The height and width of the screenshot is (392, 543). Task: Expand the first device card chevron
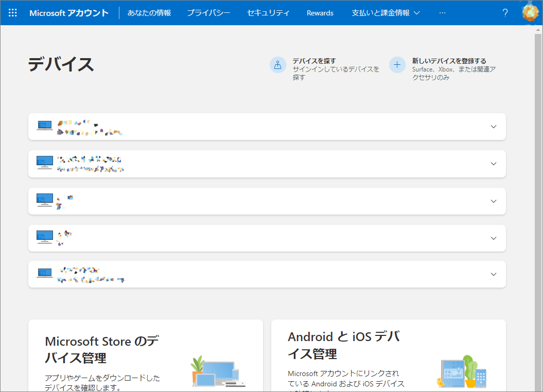[x=494, y=127]
